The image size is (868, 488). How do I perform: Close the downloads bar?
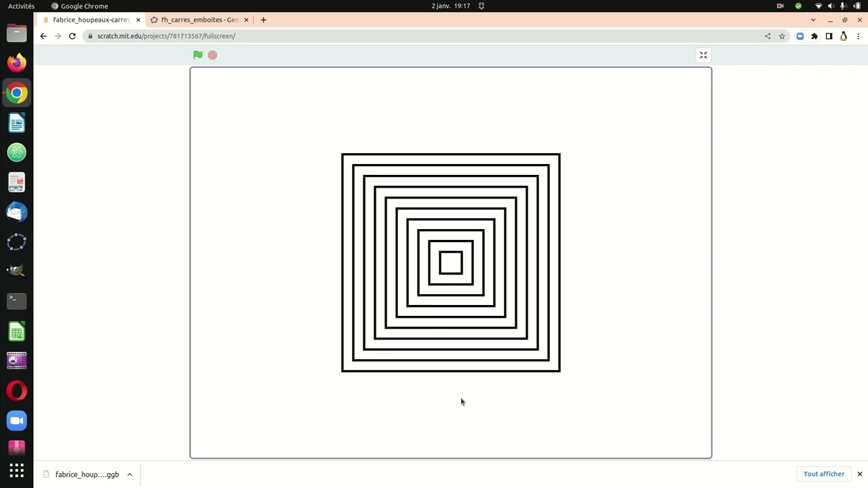(859, 474)
